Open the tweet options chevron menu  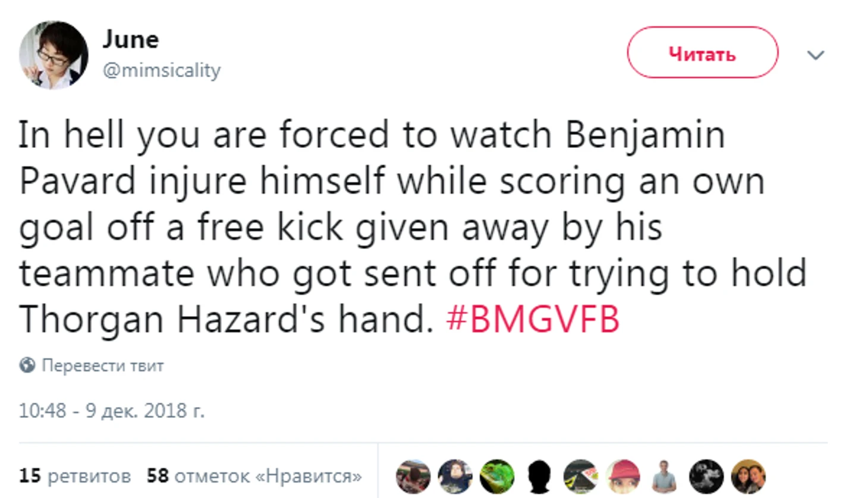(x=816, y=55)
